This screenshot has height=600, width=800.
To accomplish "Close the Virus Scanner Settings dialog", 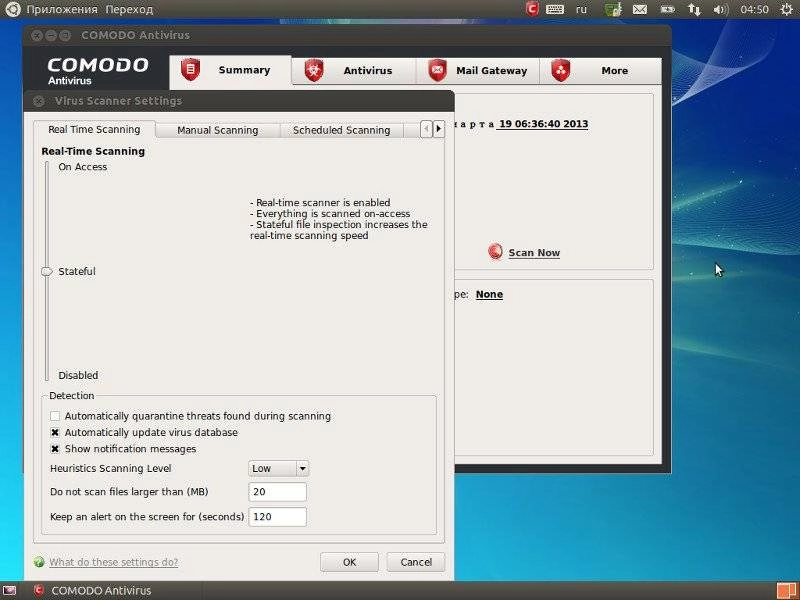I will [38, 101].
